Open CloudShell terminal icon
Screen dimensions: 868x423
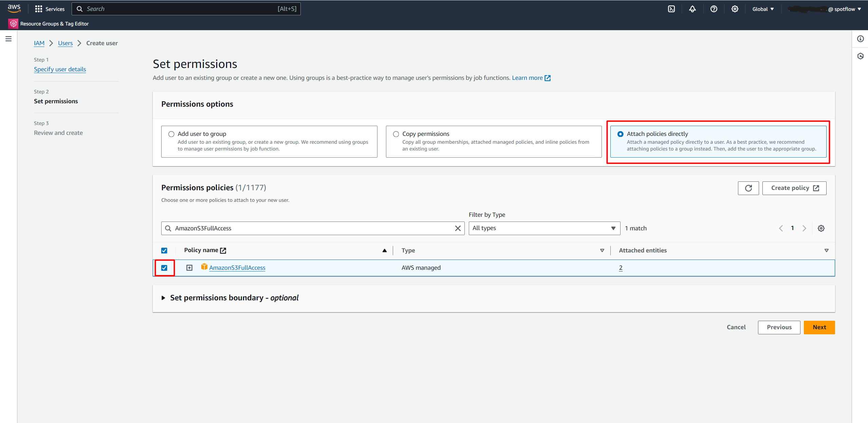point(671,9)
